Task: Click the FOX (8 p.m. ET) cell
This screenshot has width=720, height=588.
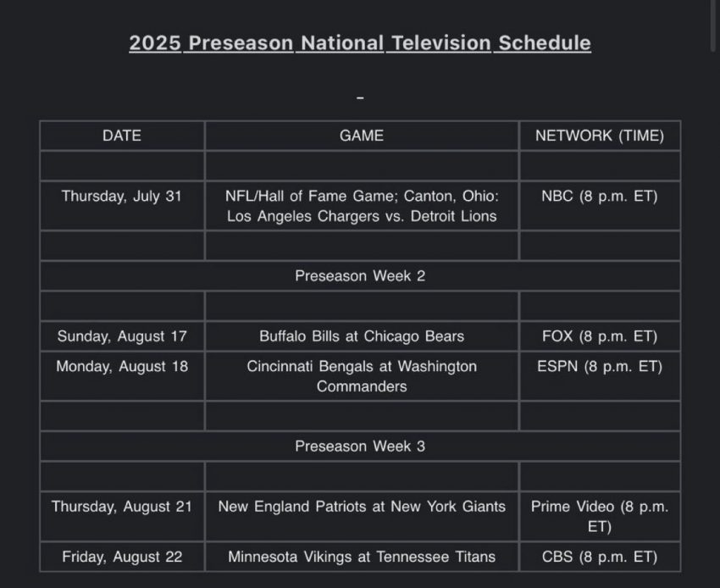Action: pos(600,336)
